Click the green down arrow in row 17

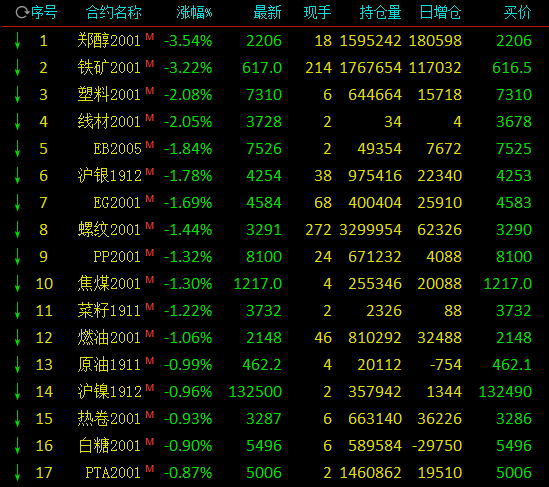(17, 473)
